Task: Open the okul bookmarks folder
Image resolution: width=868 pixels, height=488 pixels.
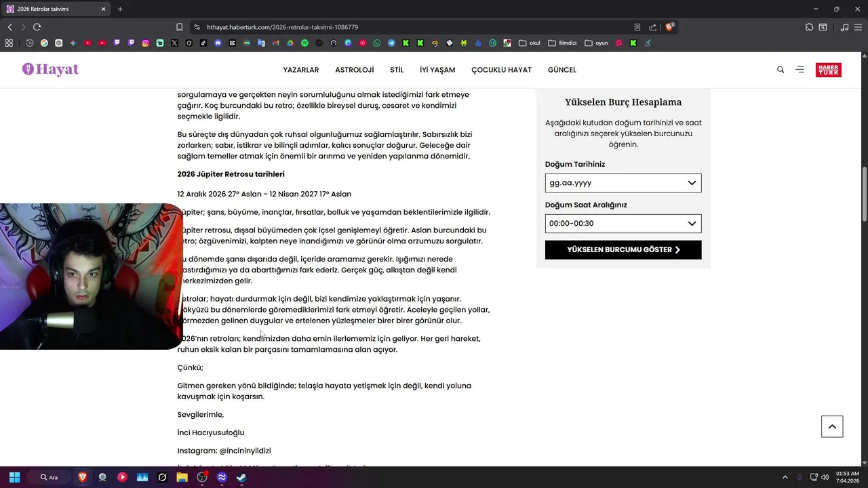Action: tap(530, 43)
